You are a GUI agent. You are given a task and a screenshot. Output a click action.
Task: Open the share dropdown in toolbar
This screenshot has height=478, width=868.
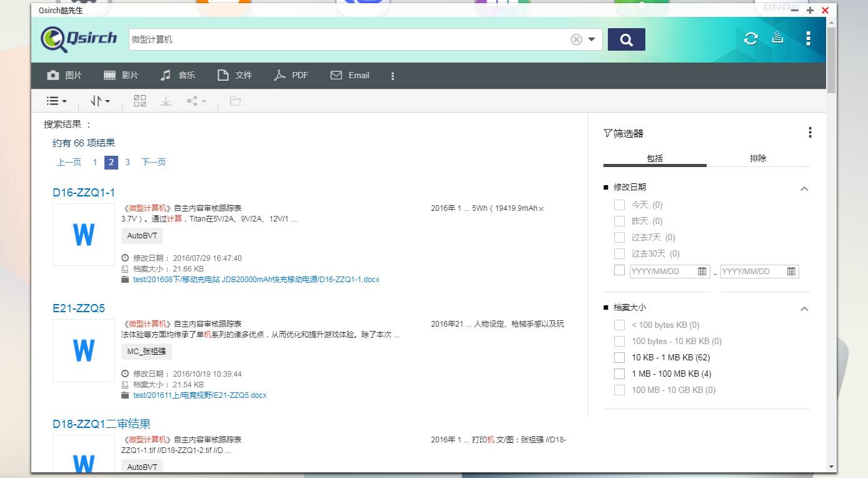click(196, 101)
